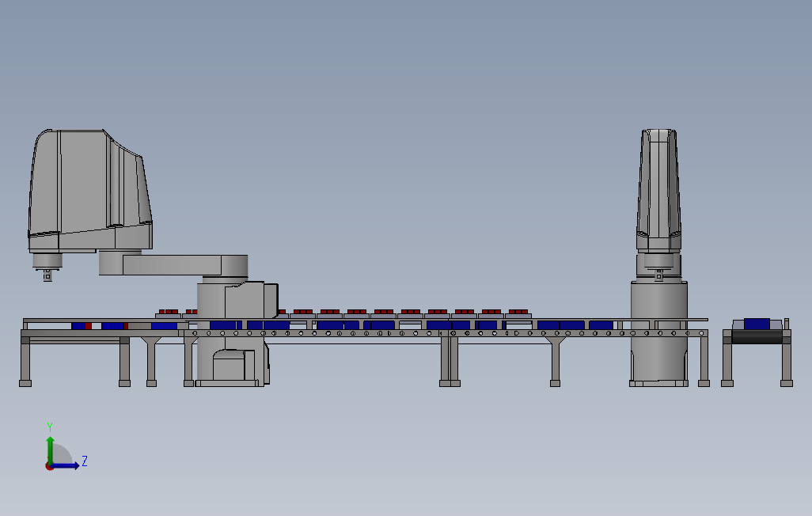Click the Y label on the triad

50,427
